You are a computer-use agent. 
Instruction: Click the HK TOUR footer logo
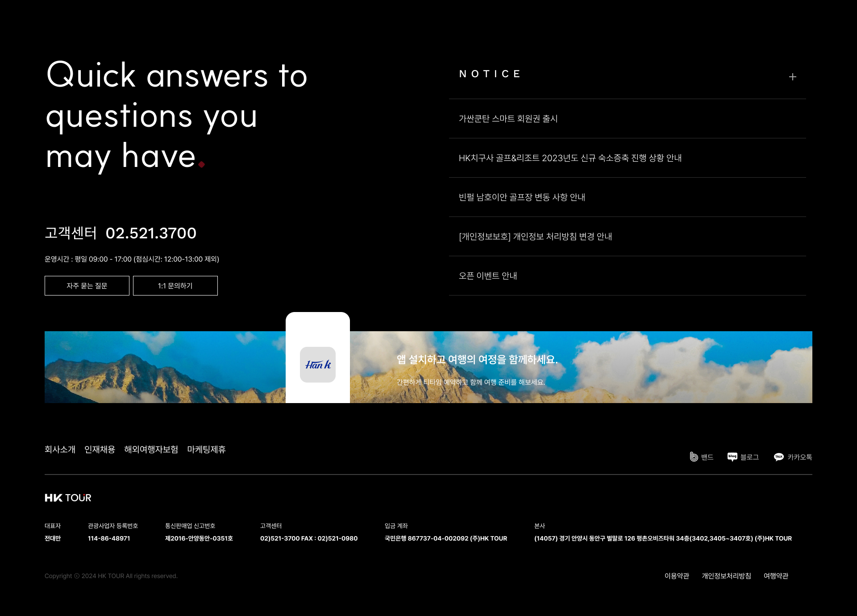[68, 498]
